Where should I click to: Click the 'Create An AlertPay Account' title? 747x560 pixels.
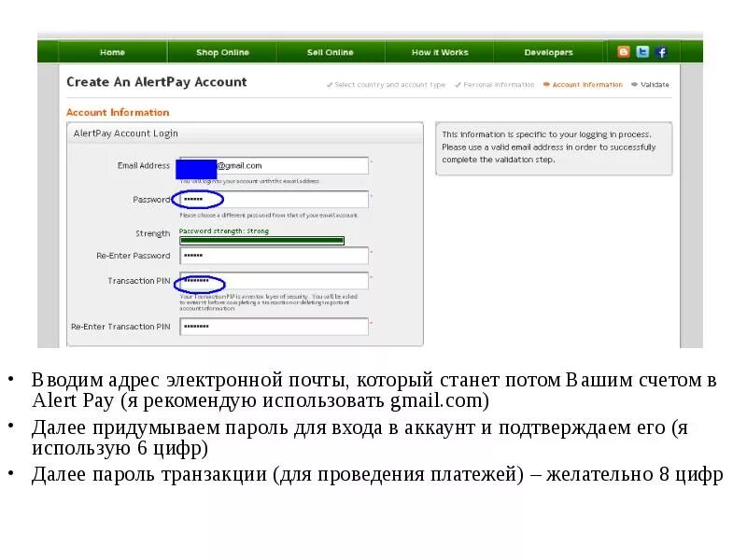tap(157, 82)
